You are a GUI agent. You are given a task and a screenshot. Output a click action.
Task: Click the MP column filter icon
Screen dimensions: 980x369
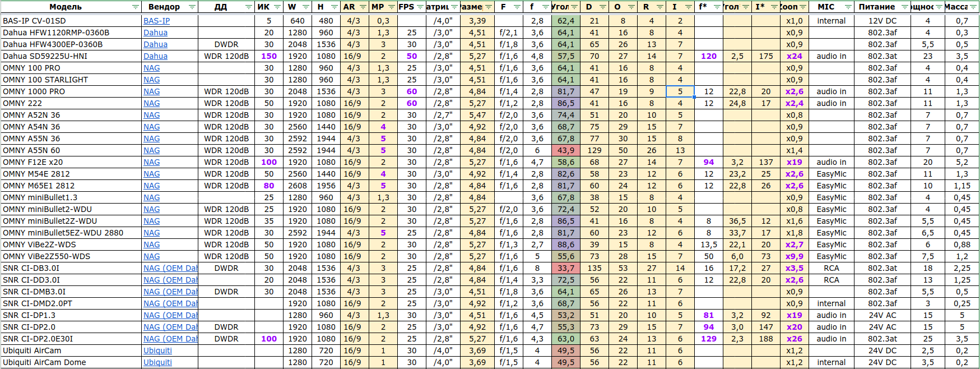[x=391, y=7]
